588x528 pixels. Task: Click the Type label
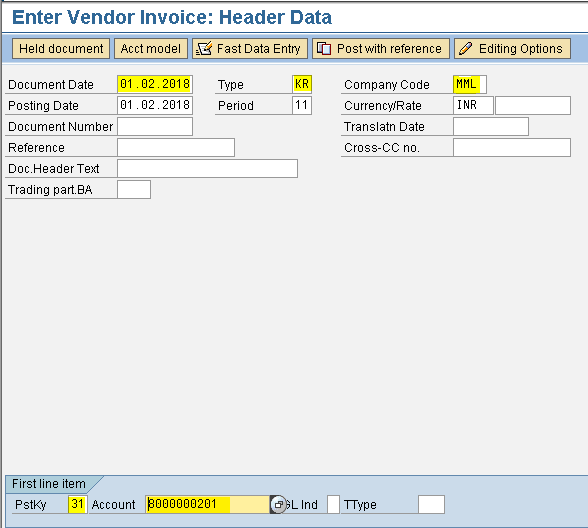tap(231, 85)
